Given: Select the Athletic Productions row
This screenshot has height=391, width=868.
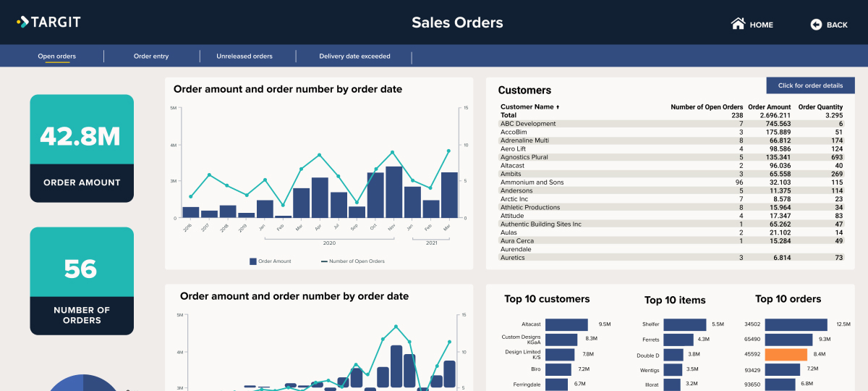Looking at the screenshot, I should point(672,207).
